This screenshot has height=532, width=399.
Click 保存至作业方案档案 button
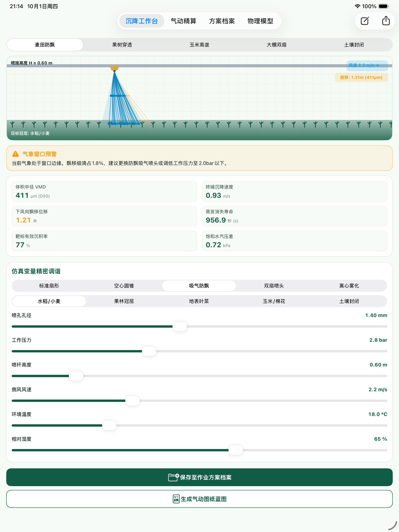click(x=199, y=477)
